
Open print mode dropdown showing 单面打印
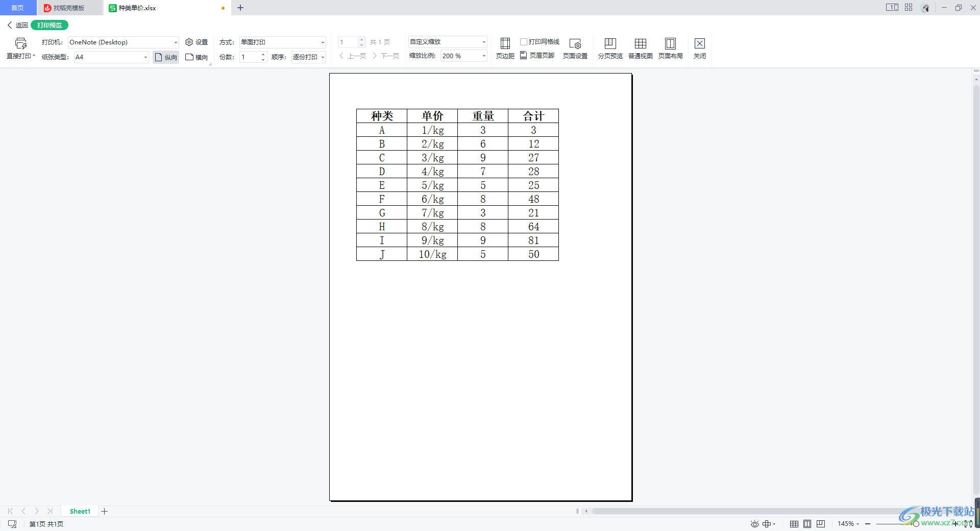click(x=283, y=42)
